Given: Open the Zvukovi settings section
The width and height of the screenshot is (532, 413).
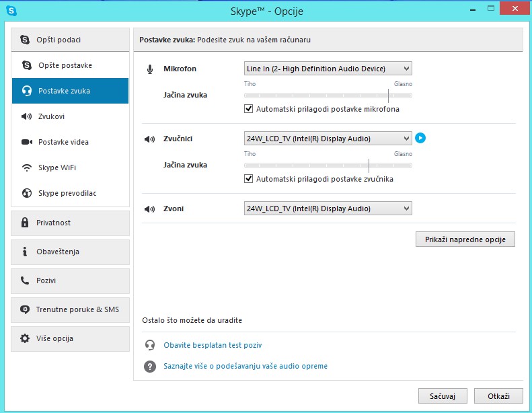Looking at the screenshot, I should [52, 116].
